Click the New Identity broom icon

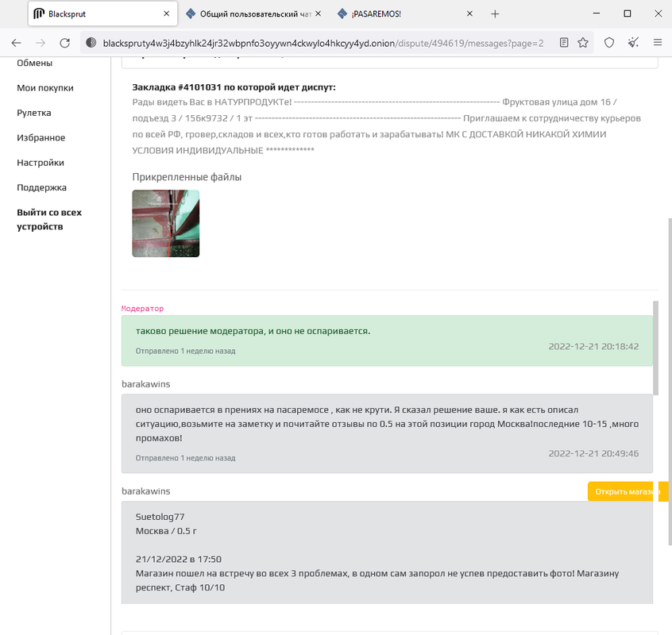pyautogui.click(x=633, y=43)
